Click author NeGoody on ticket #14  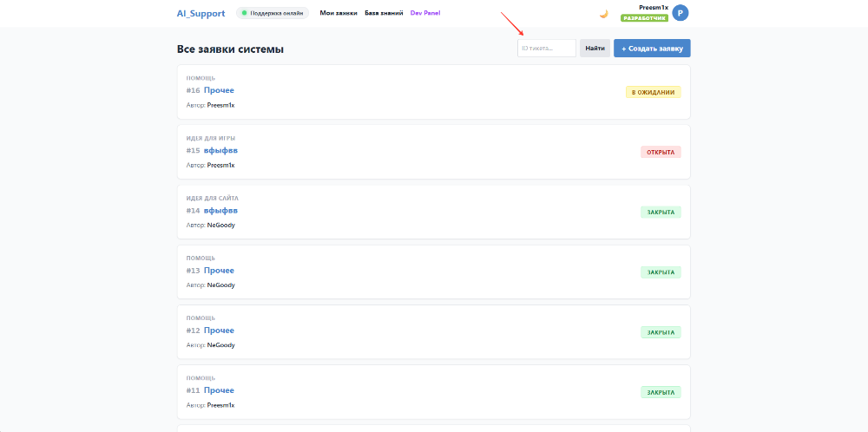click(220, 226)
